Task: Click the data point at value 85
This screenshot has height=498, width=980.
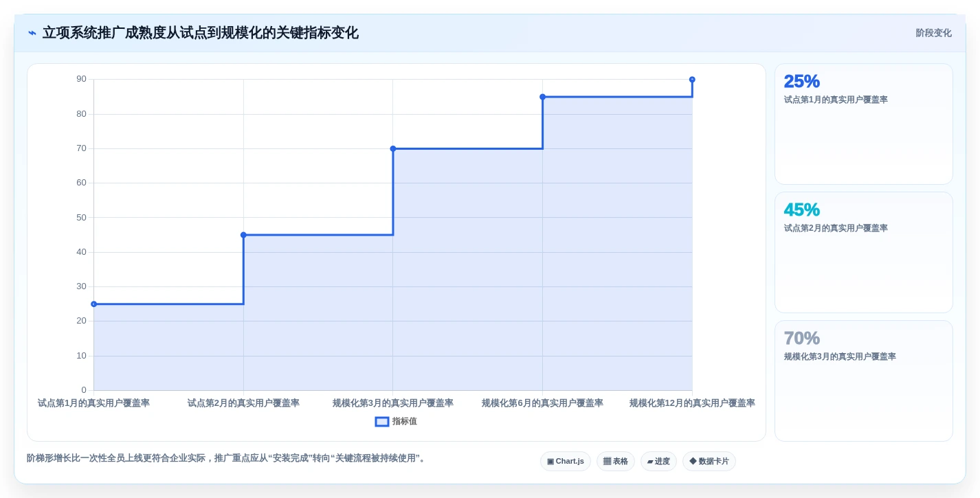Action: pos(542,97)
